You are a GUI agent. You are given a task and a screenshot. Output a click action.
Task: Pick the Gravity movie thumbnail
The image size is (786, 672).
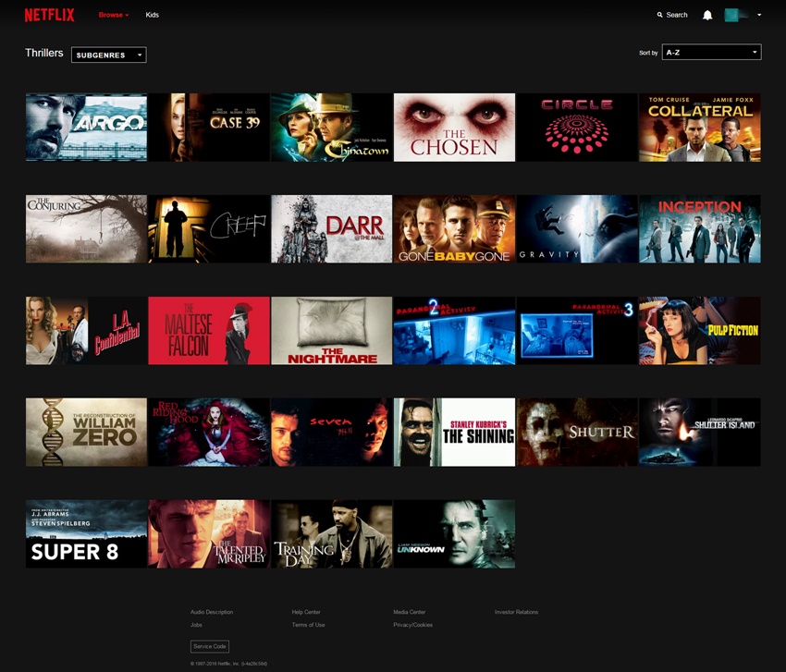[576, 229]
